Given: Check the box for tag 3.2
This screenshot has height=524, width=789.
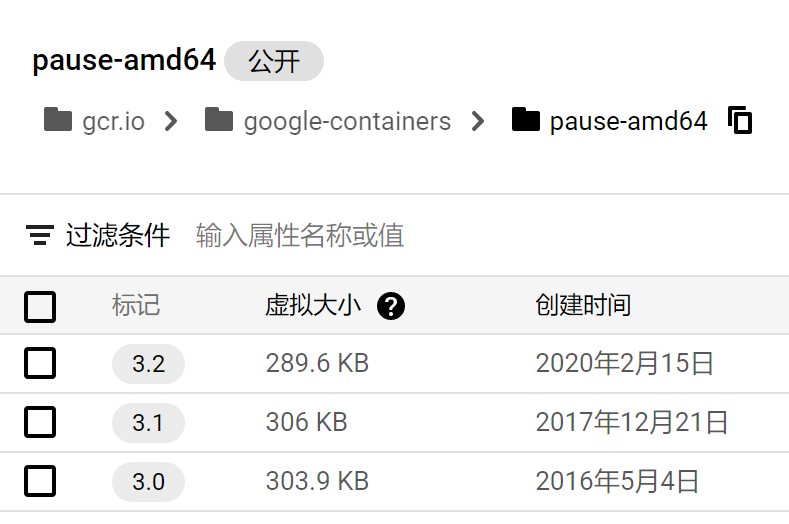Looking at the screenshot, I should click(40, 363).
